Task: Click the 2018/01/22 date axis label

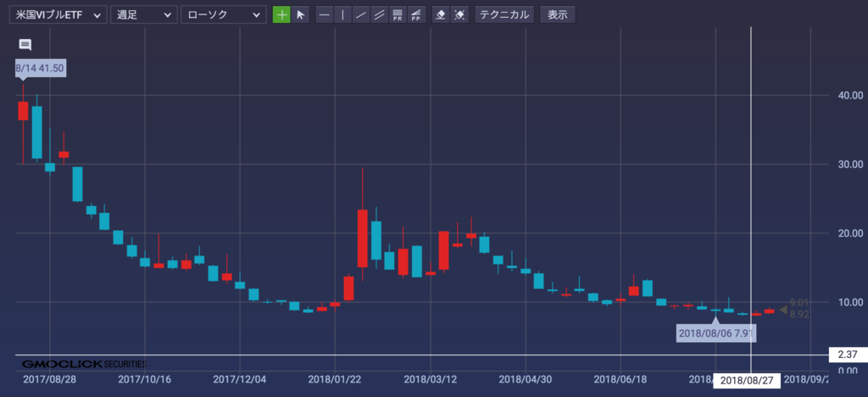Action: point(335,380)
